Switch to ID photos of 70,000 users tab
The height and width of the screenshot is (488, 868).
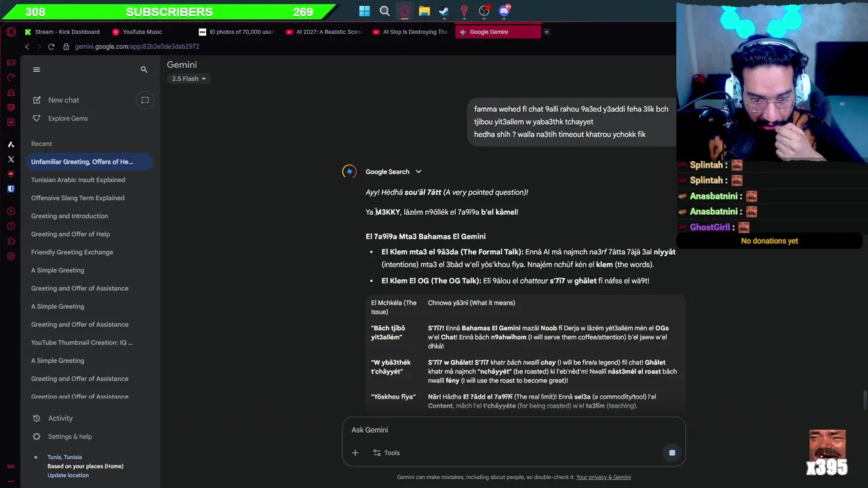237,32
